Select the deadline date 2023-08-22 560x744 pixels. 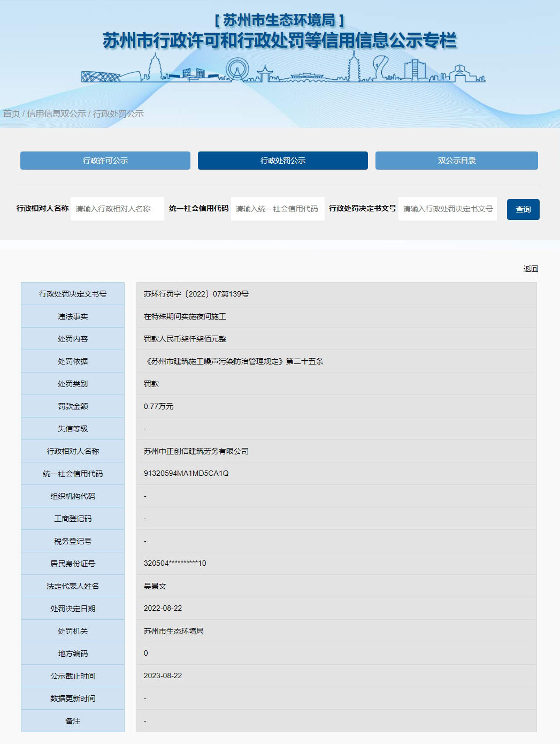163,675
